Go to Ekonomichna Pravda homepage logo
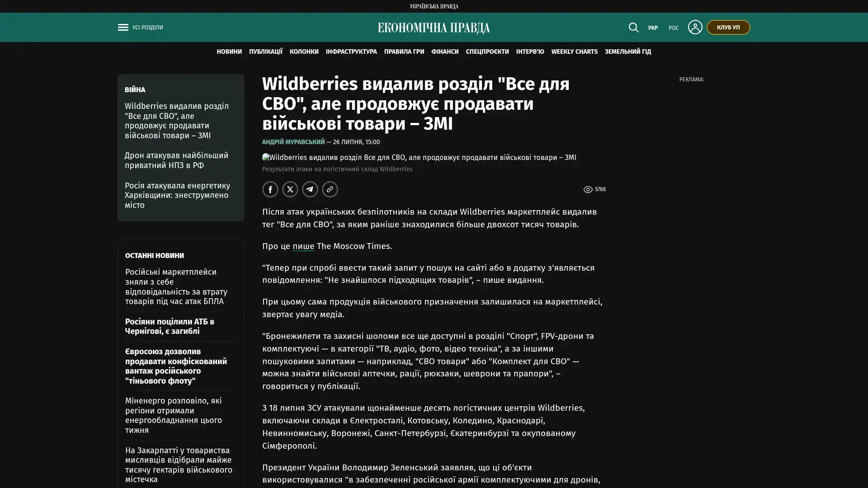 (x=434, y=28)
